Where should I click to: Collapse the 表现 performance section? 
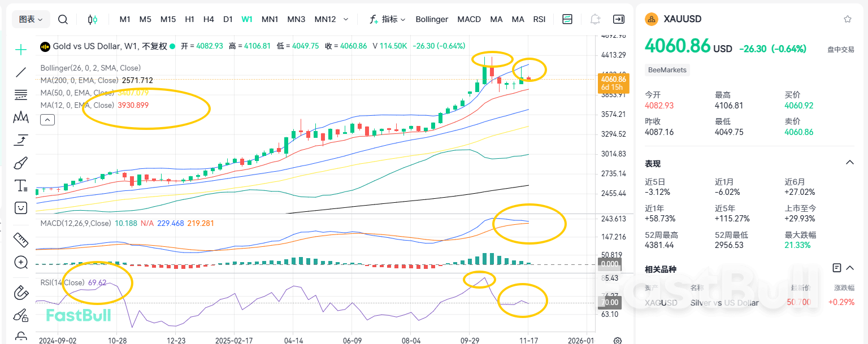click(850, 163)
